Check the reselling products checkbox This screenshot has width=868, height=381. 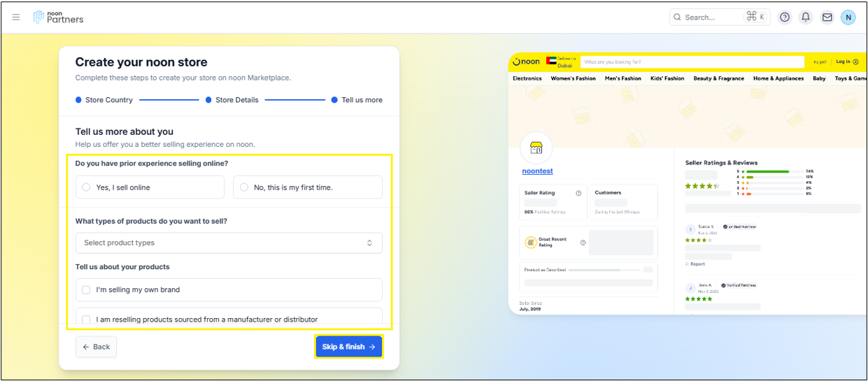[x=86, y=319]
